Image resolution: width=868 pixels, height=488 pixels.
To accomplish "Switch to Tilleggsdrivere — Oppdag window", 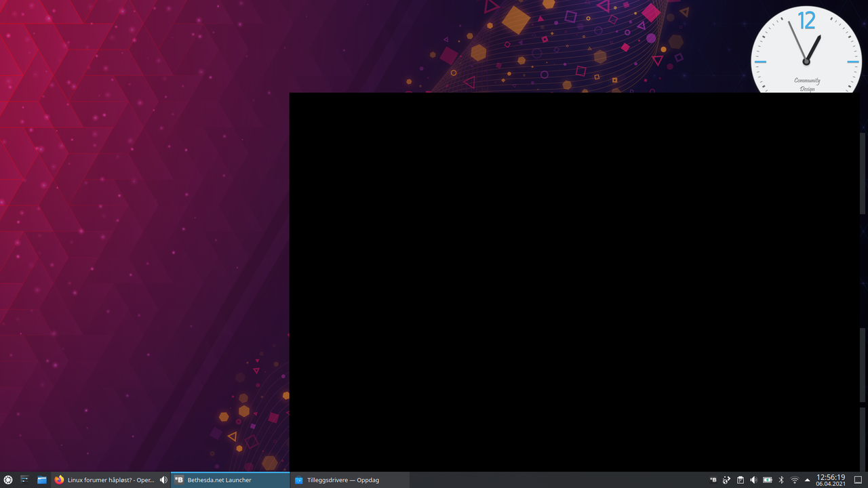I will (349, 480).
